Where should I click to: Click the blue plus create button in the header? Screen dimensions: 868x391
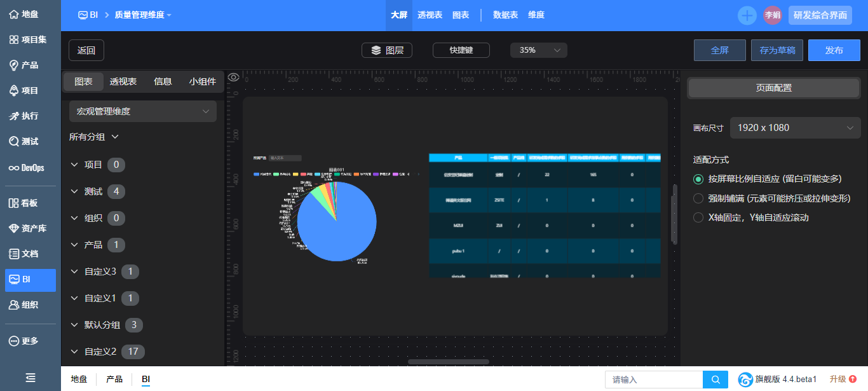click(x=747, y=15)
